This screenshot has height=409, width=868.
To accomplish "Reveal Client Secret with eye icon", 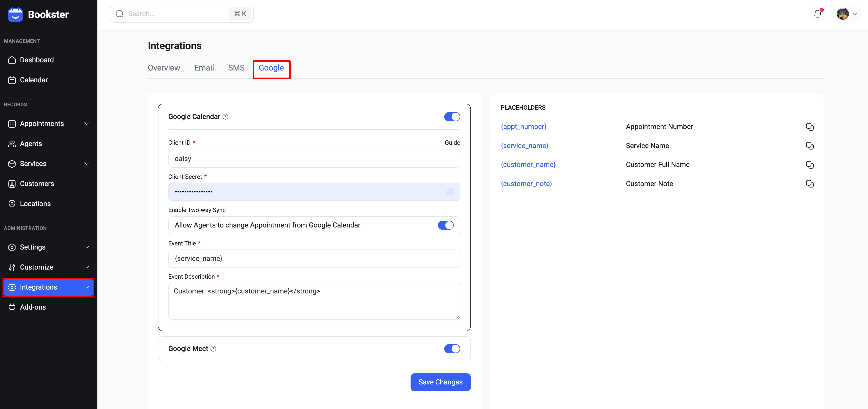I will click(x=450, y=192).
